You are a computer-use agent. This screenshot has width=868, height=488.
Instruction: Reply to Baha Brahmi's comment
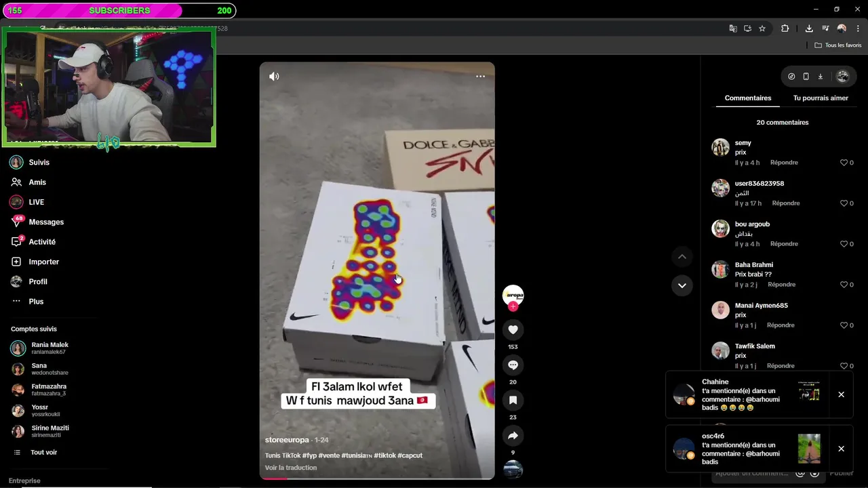(782, 285)
